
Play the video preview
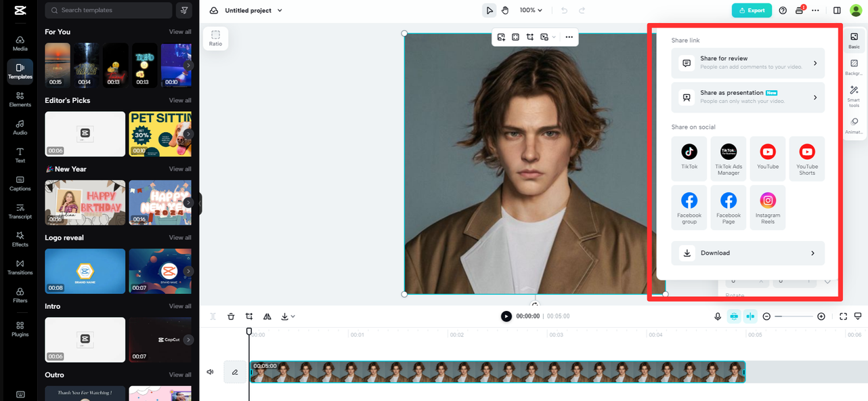(506, 316)
